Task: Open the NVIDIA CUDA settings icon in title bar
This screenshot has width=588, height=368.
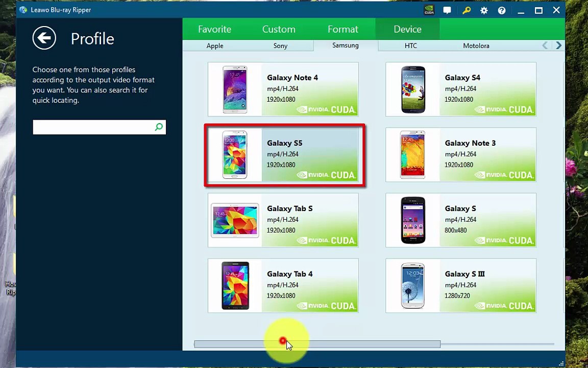Action: [429, 10]
